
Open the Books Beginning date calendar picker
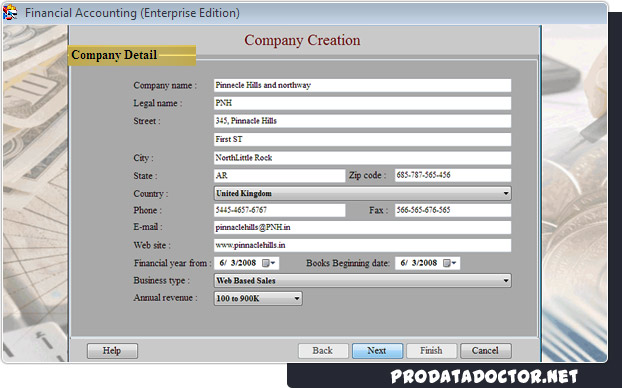coord(450,263)
